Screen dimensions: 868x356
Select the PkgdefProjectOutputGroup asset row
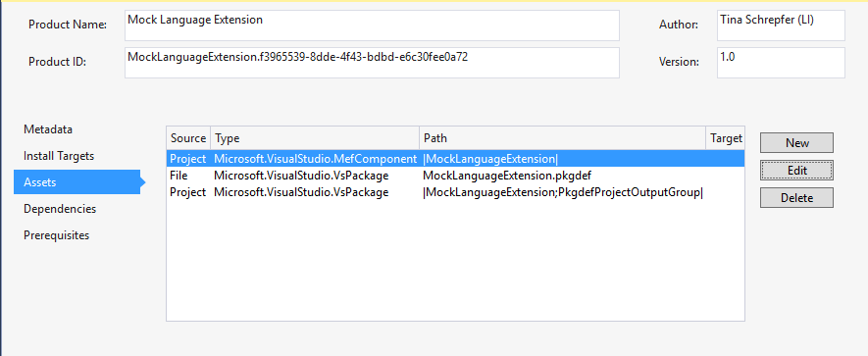pyautogui.click(x=456, y=192)
